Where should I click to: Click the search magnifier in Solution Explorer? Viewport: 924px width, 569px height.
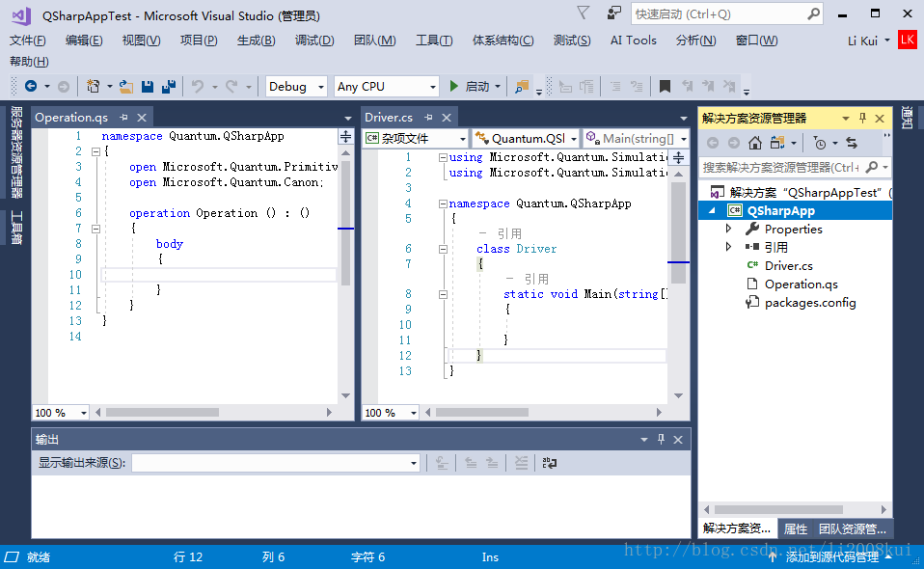872,167
